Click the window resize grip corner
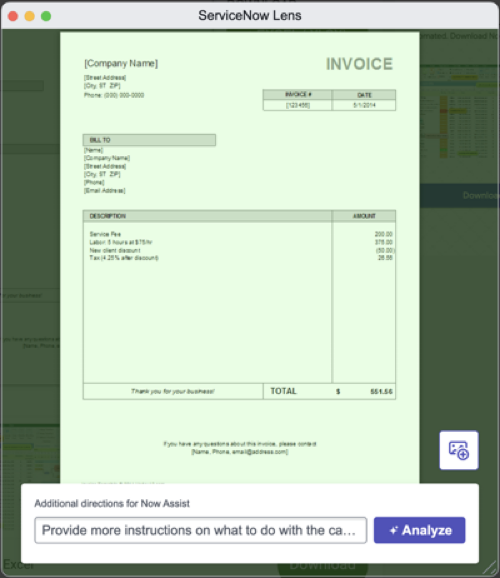Screen dimensions: 500x578 (x=490, y=568)
